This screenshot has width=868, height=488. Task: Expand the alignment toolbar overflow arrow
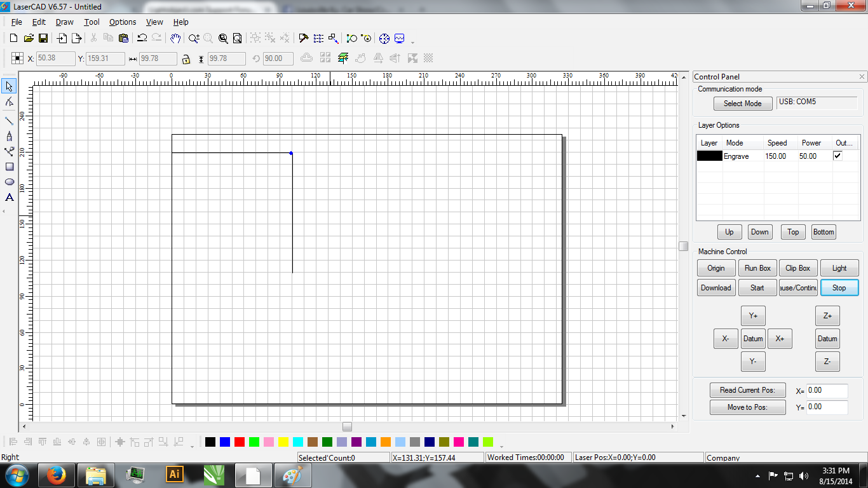[x=193, y=445]
